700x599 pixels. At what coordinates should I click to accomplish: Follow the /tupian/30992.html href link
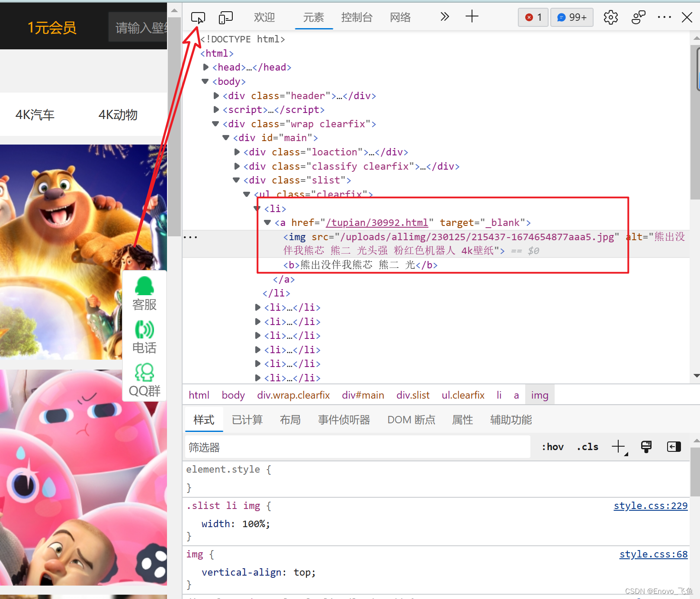coord(377,222)
